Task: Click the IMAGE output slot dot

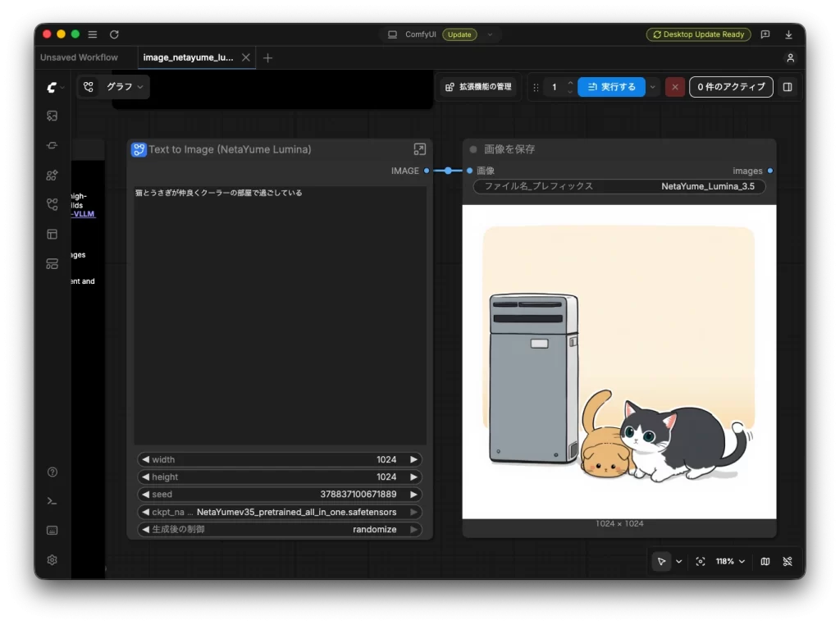Action: [427, 171]
